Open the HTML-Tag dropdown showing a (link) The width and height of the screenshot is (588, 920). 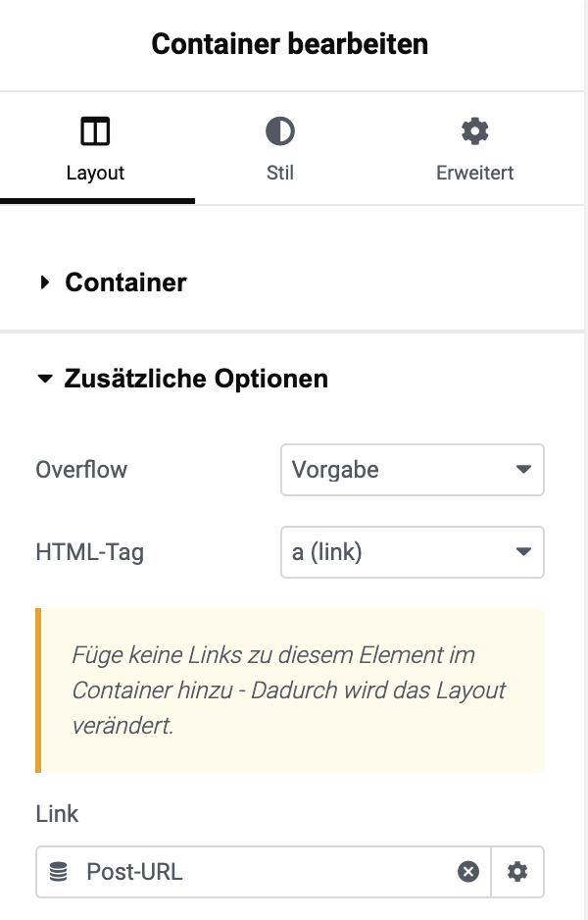(413, 552)
